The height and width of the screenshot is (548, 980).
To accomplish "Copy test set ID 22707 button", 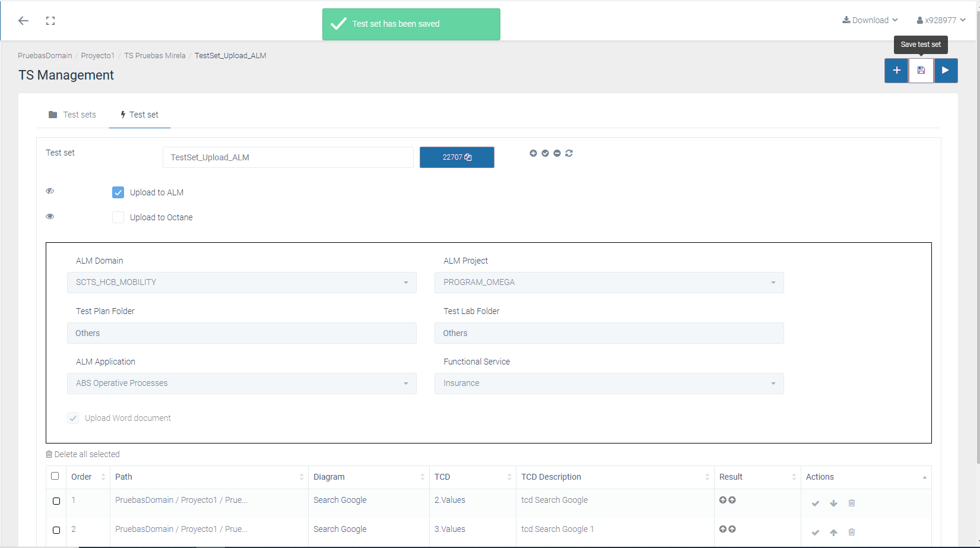I will (x=456, y=157).
